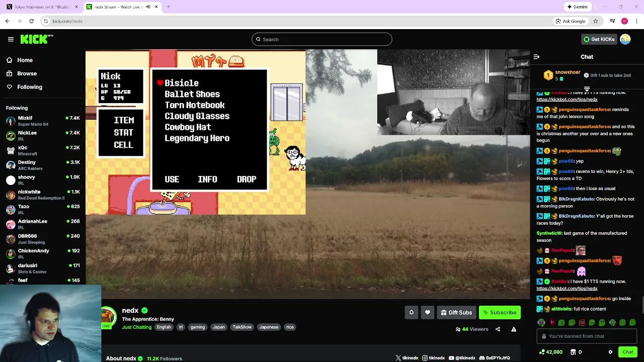Open AdrianahLee channel in Following list
Viewport: 644px width, 362px height.
point(43,224)
